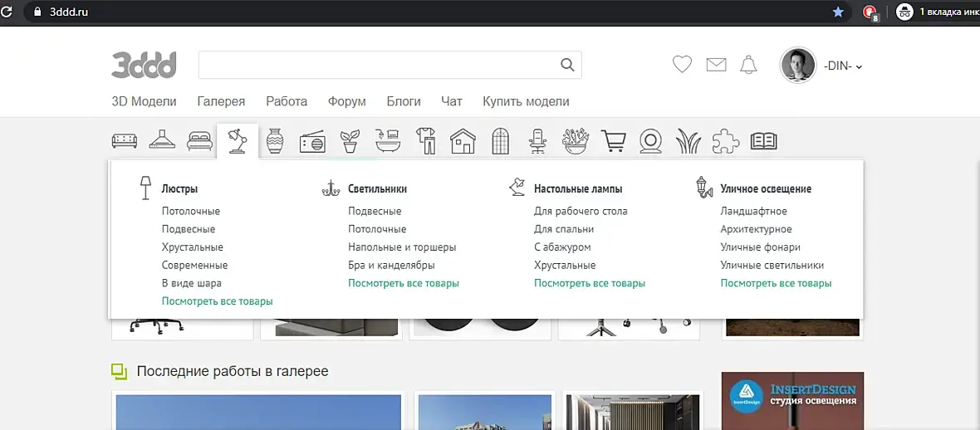Screen dimensions: 980x430
Task: Open the InsertDesign студия освещения banner
Action: point(792,401)
